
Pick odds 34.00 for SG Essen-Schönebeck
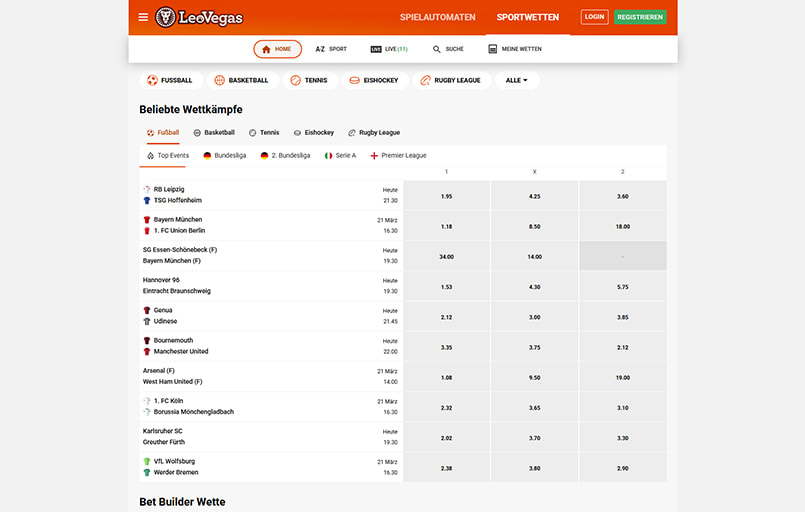point(447,257)
